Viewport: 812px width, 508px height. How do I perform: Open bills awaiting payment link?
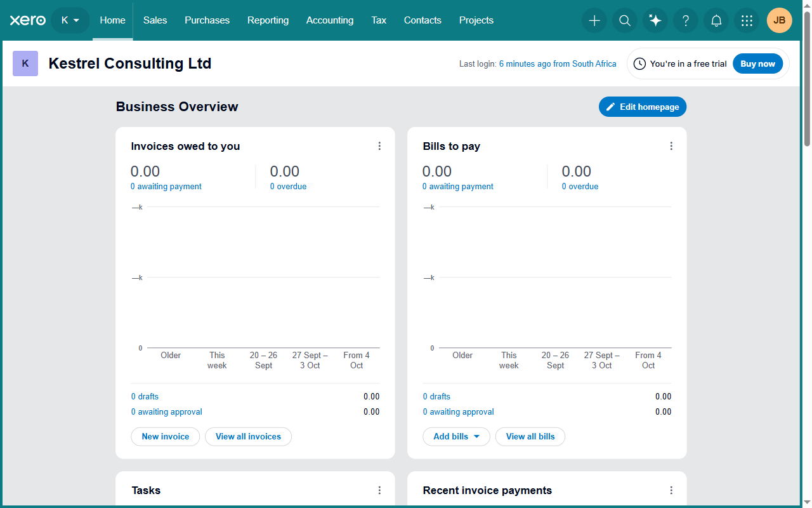(458, 187)
